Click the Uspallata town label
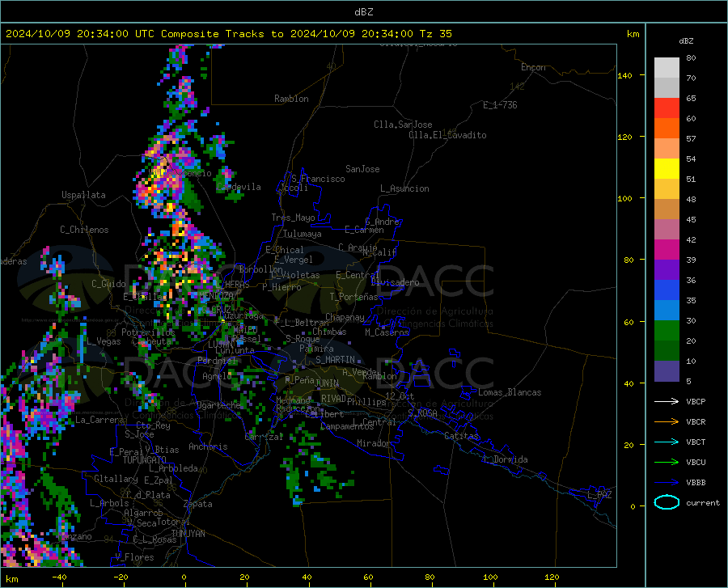Screen dimensions: 728x588 (83, 195)
